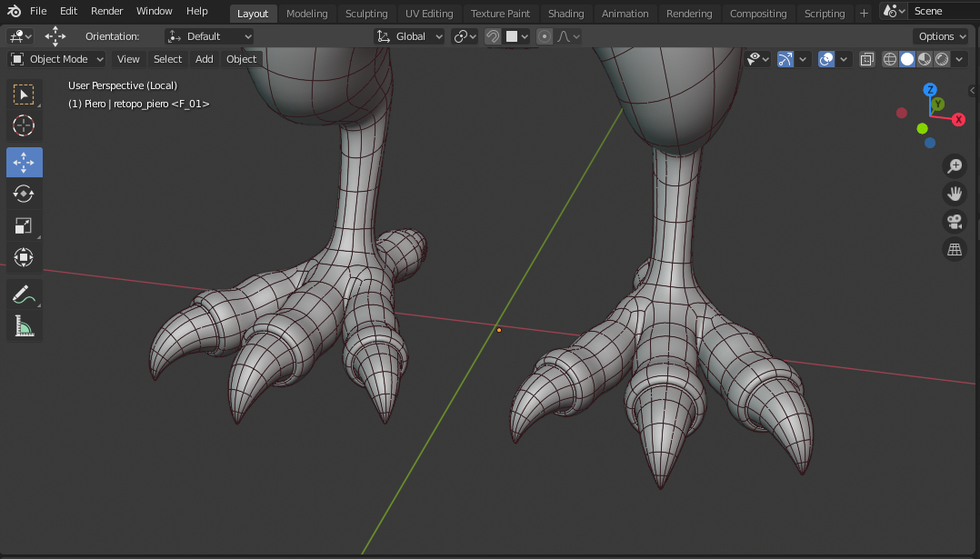The image size is (980, 559).
Task: Switch to the Sculpting workspace tab
Action: tap(366, 13)
